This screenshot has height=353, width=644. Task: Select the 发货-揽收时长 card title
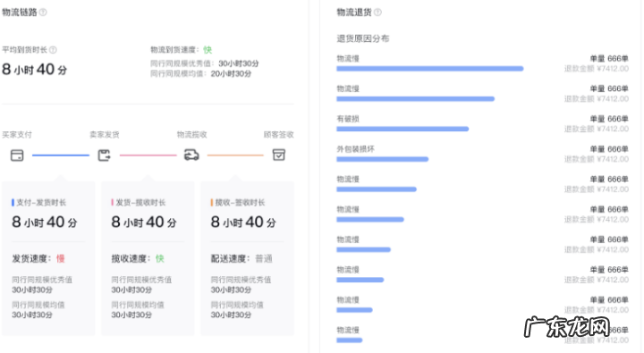coord(140,202)
